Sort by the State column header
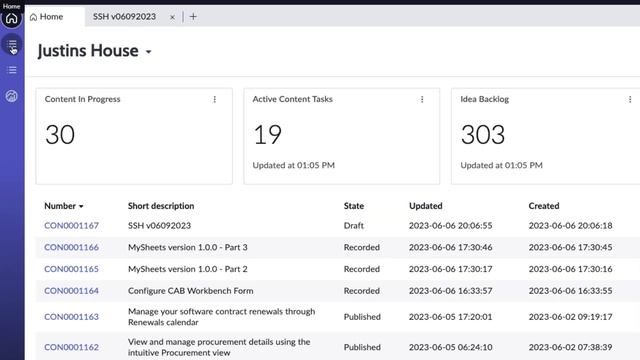This screenshot has height=360, width=640. [353, 206]
